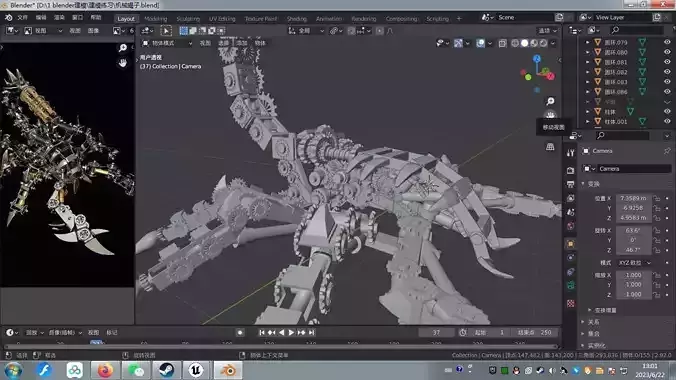Click the move-view hand gizmo in viewport
This screenshot has height=380, width=676.
(550, 115)
